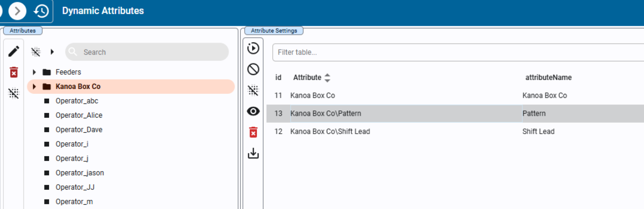Click the attributeName column header

548,77
